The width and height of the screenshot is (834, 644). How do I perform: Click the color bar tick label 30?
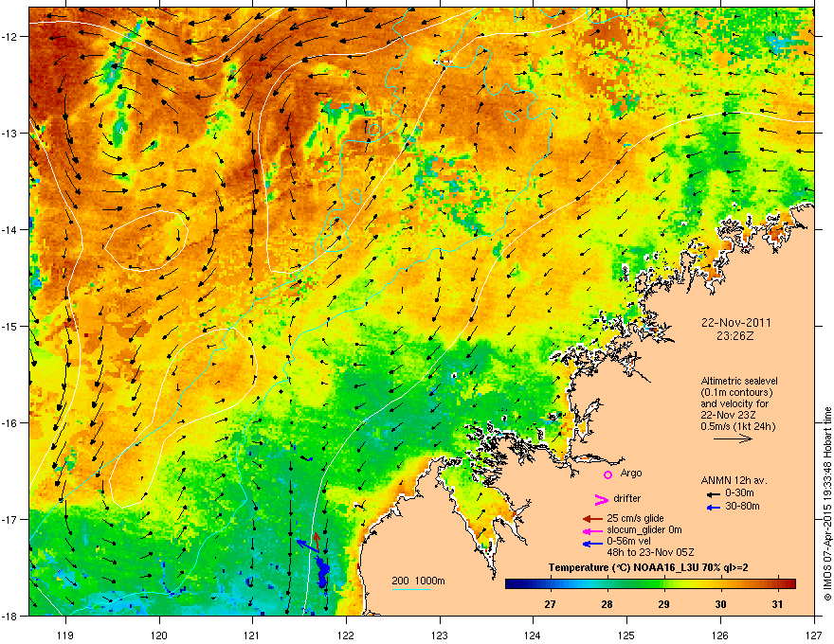(720, 604)
